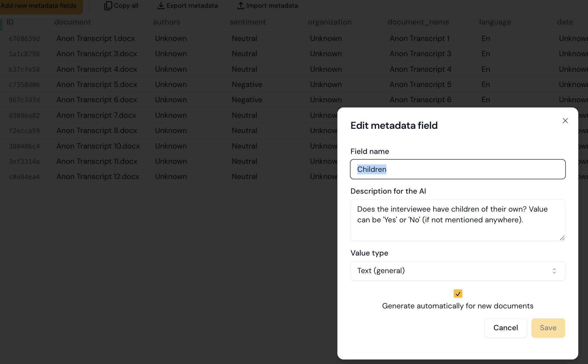
Task: Click the Cancel button
Action: (505, 328)
